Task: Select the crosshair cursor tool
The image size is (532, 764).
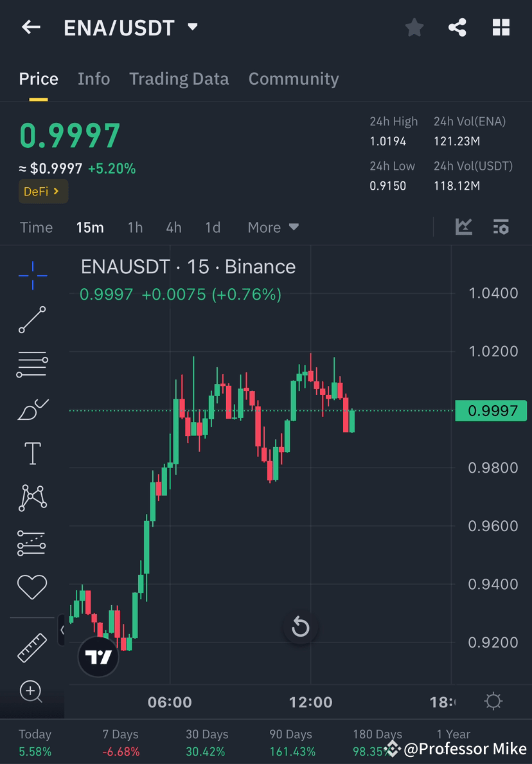Action: [x=32, y=275]
